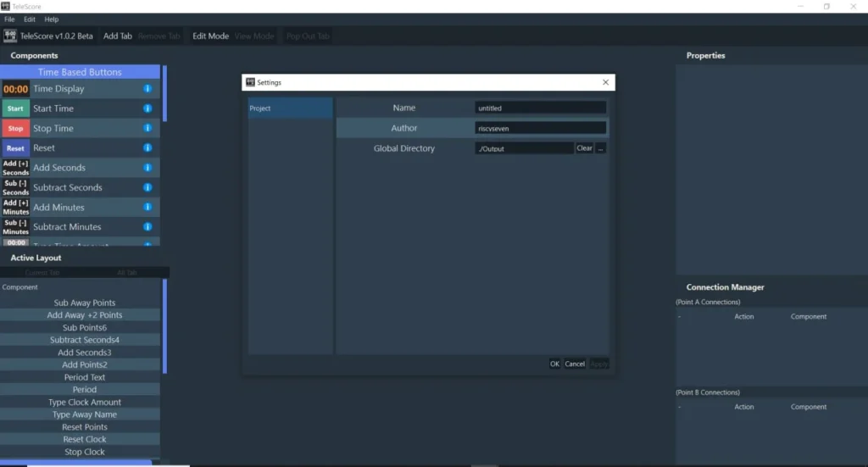The width and height of the screenshot is (868, 467).
Task: Switch to Edit Mode
Action: (210, 36)
